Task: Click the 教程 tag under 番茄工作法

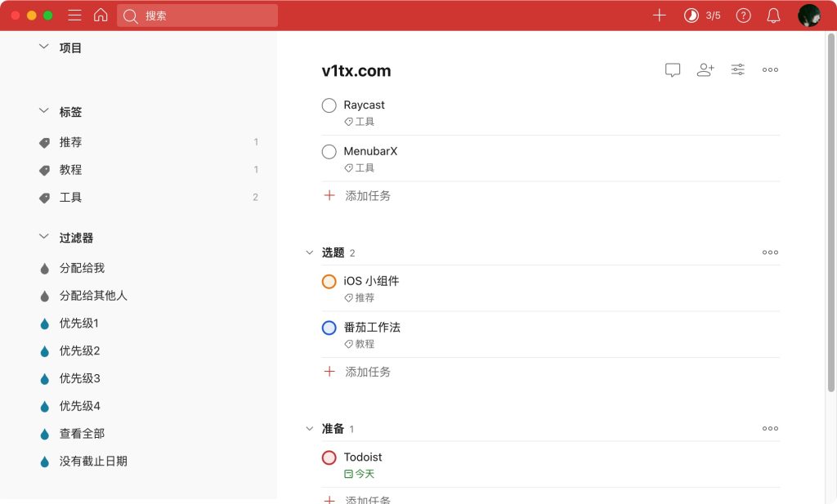Action: click(x=360, y=344)
